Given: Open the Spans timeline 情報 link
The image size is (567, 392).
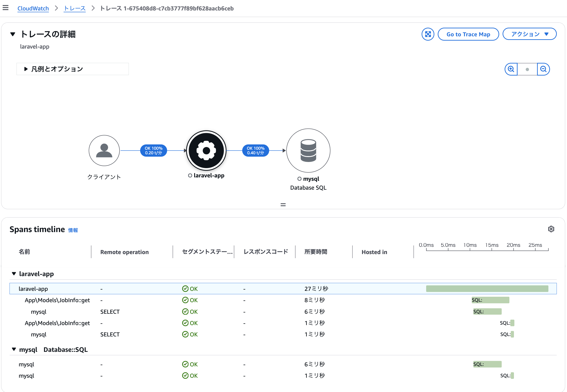Looking at the screenshot, I should pos(73,230).
